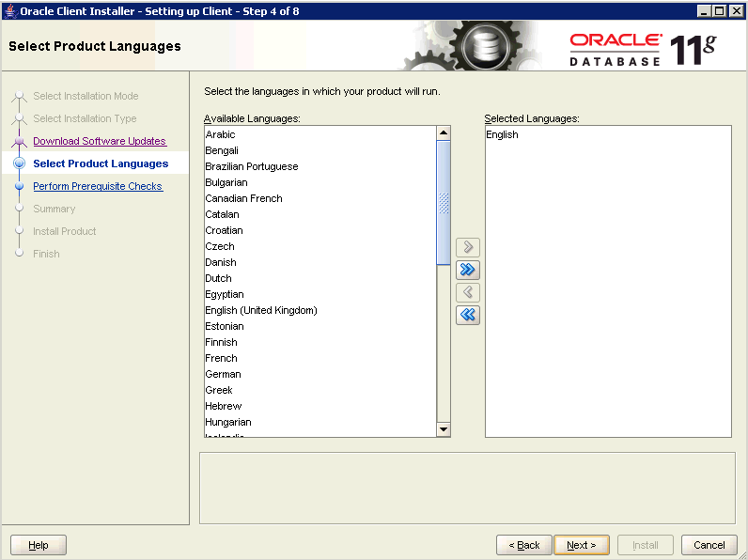Go to Perform Prerequisite Checks step
The image size is (748, 560).
[98, 186]
